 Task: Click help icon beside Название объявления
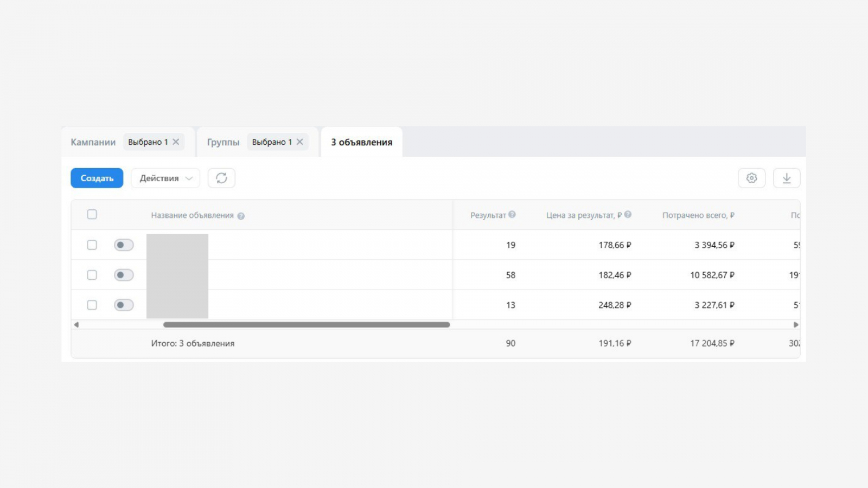coord(241,216)
